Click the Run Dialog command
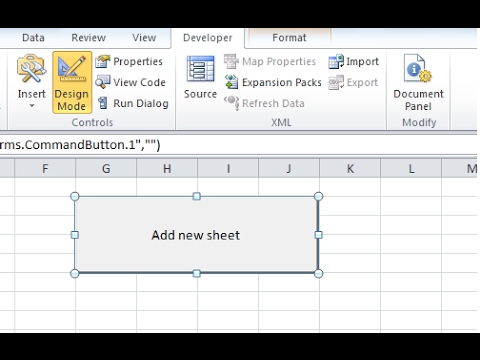480x360 pixels. pos(133,103)
